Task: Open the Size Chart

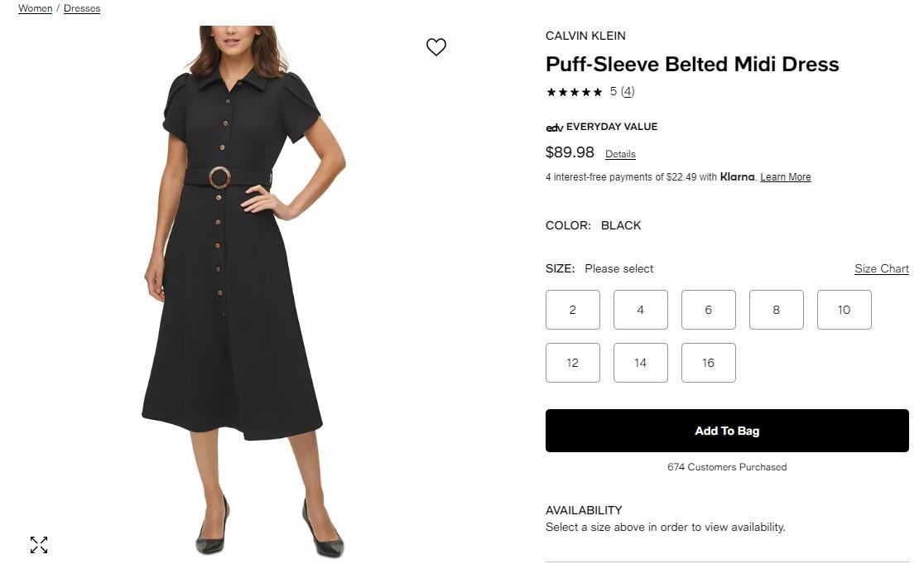Action: coord(881,268)
